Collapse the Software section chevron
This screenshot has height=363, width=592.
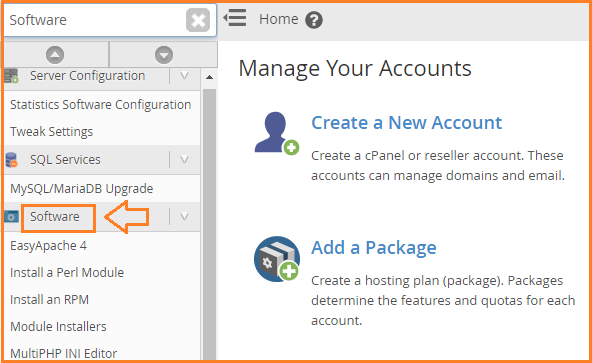tap(184, 217)
